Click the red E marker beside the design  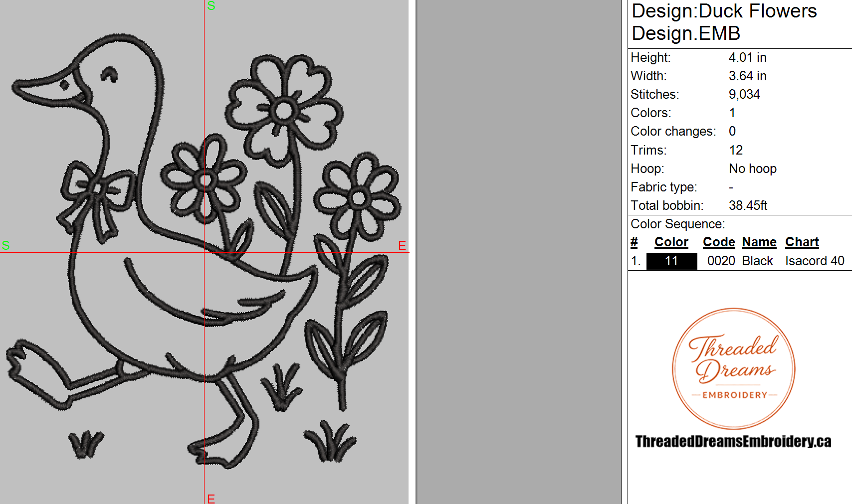[x=402, y=245]
